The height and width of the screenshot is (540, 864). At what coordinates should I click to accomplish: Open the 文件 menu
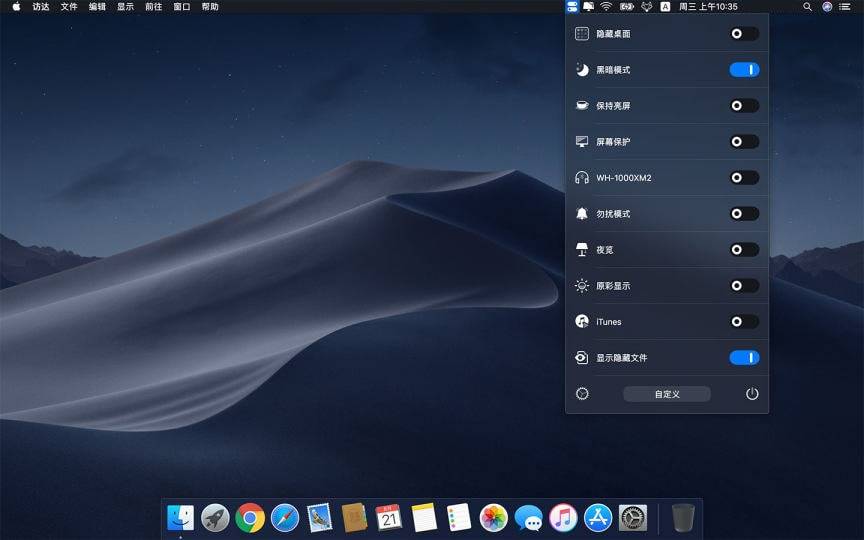pyautogui.click(x=69, y=6)
